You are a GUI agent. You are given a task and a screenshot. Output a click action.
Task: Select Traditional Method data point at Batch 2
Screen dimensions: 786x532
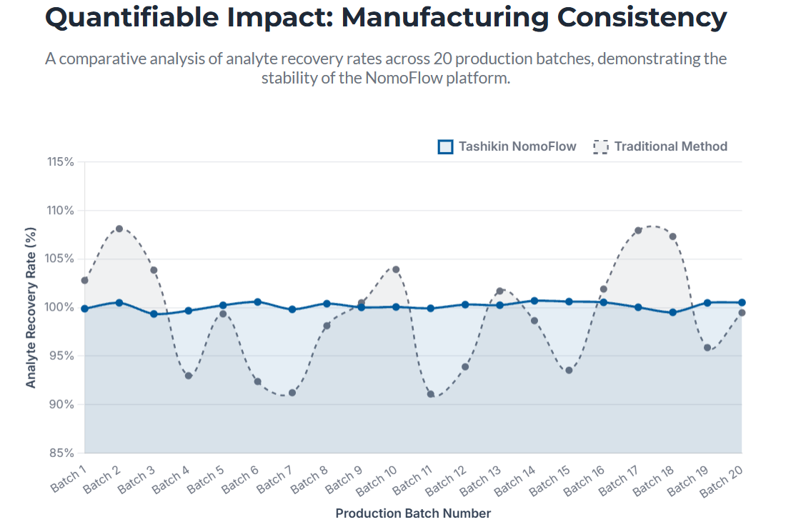pos(119,229)
